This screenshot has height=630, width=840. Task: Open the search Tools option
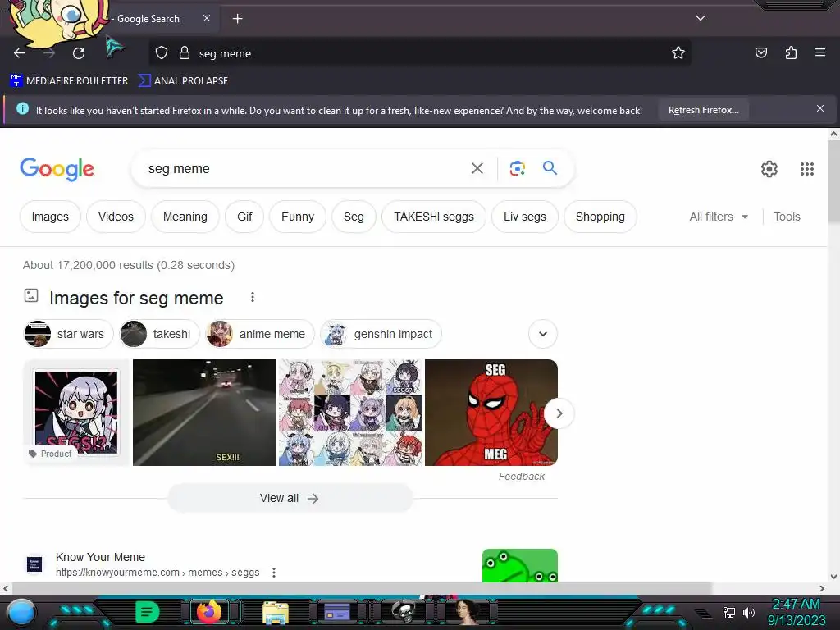tap(787, 217)
